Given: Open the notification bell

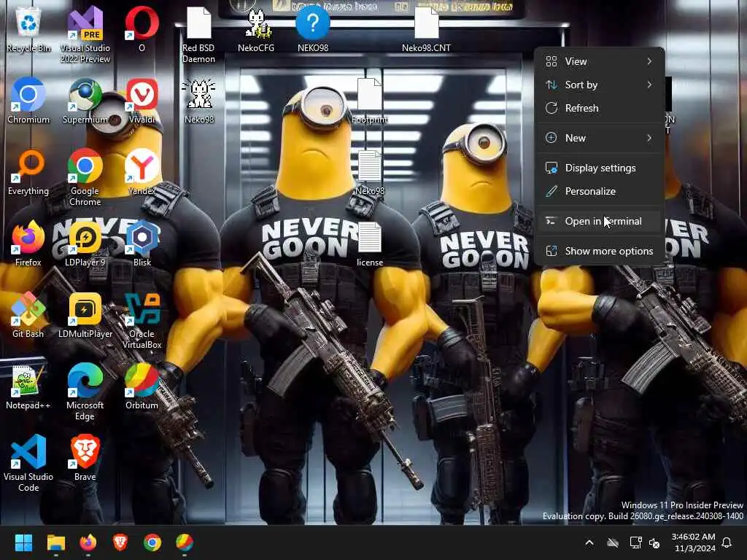Looking at the screenshot, I should (727, 542).
